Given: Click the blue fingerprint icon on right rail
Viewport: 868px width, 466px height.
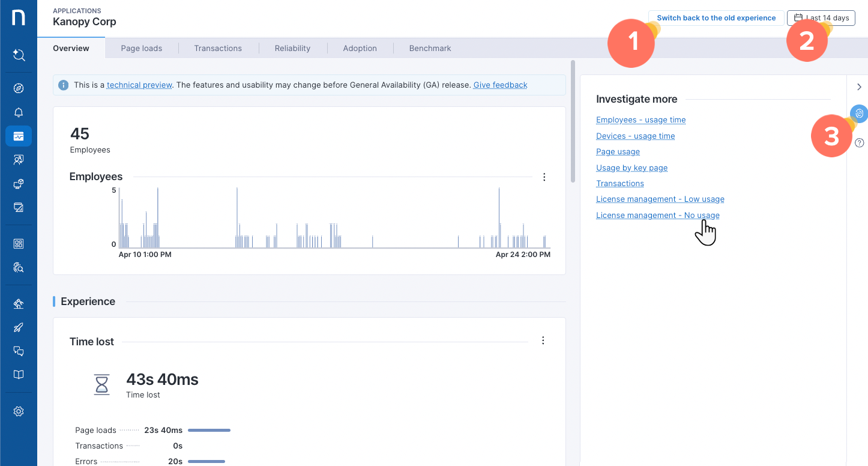Looking at the screenshot, I should [x=860, y=113].
